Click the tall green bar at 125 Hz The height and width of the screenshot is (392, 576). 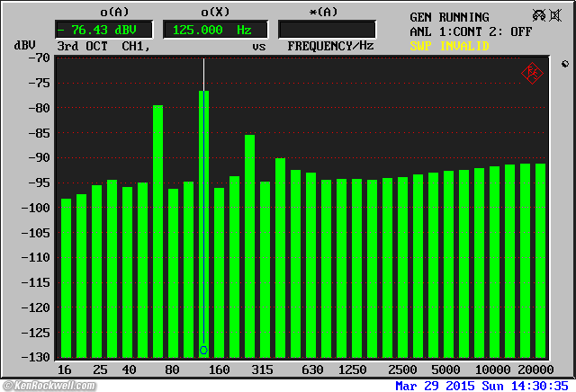pos(203,216)
